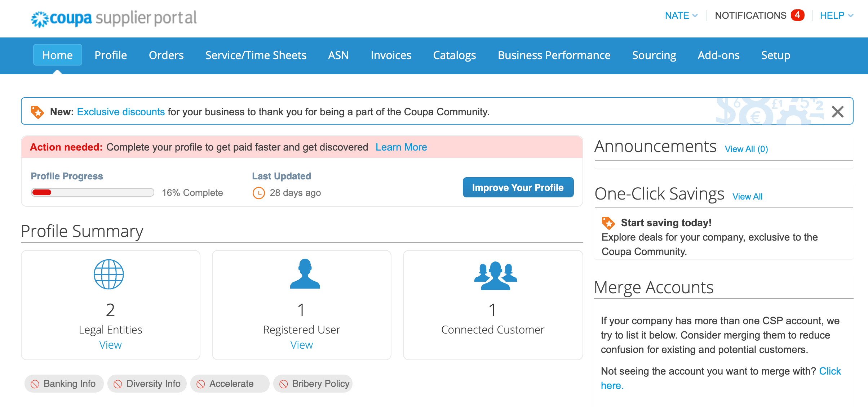
Task: Open the Invoices tab
Action: (391, 55)
